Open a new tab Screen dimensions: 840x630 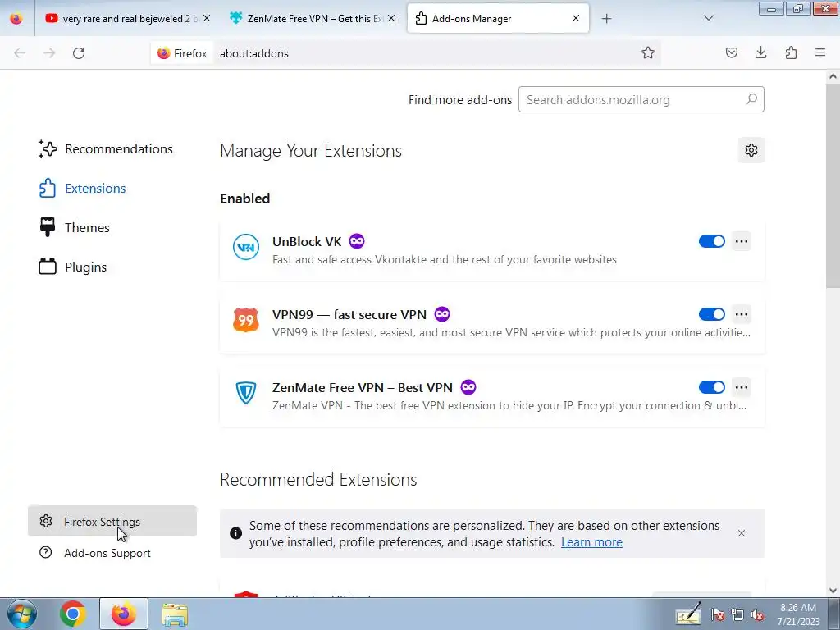tap(606, 18)
